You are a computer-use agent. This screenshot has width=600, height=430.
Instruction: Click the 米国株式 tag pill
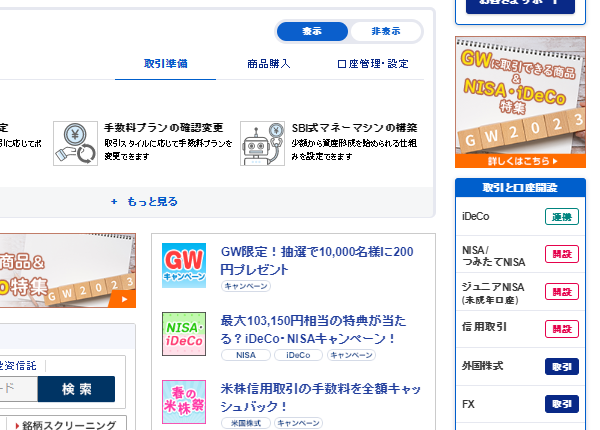tap(246, 423)
